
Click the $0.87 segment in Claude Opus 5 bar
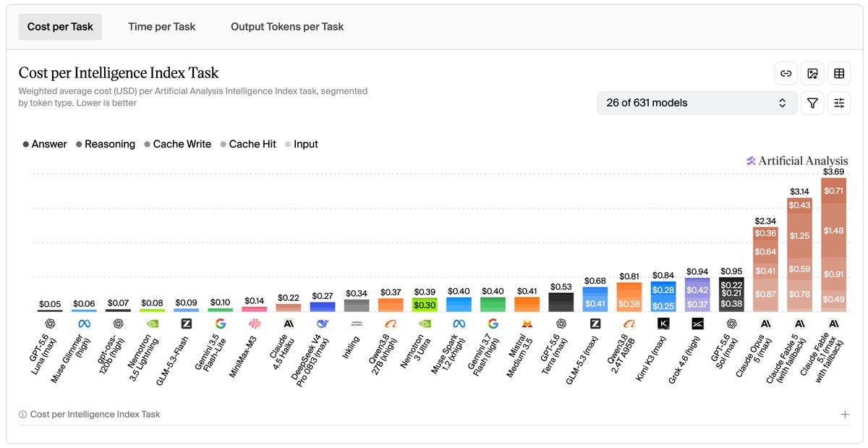point(765,294)
